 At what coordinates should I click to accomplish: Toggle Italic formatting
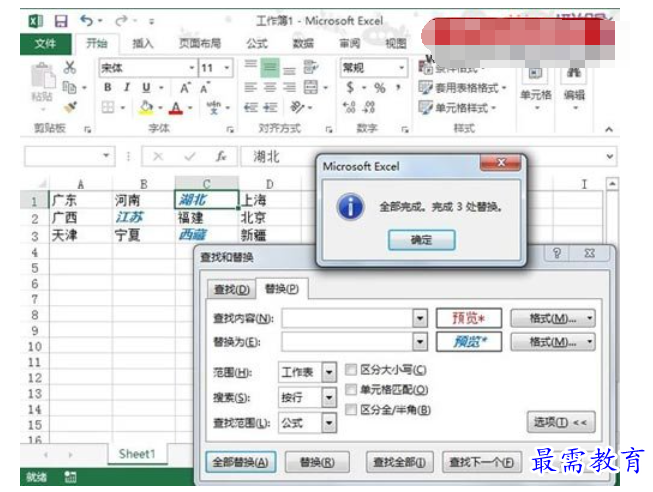pyautogui.click(x=127, y=87)
